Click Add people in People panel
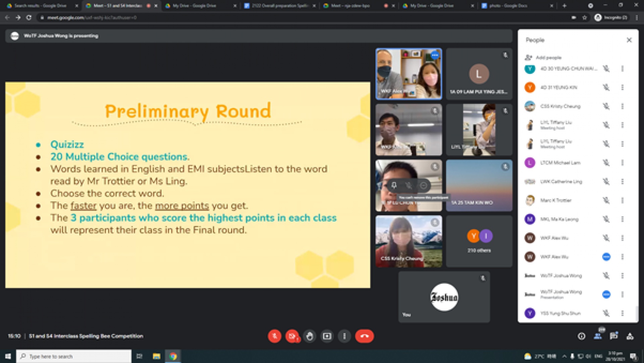This screenshot has height=363, width=644. tap(544, 57)
